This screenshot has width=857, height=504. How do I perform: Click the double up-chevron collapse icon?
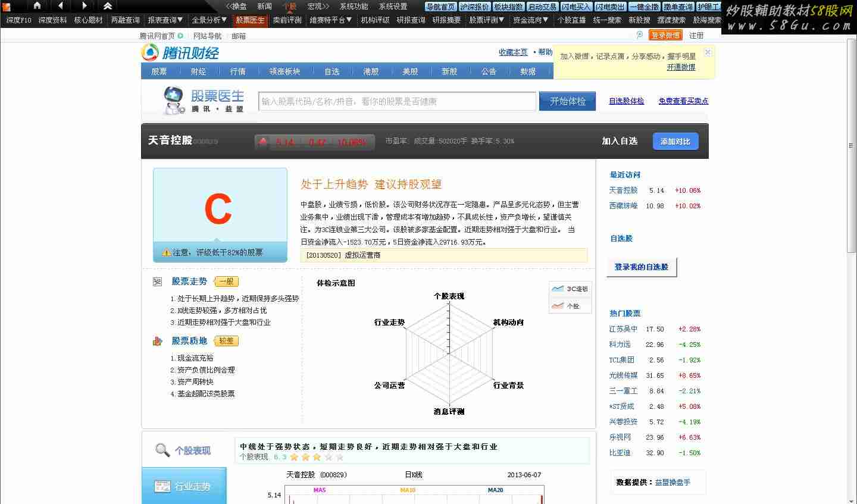pyautogui.click(x=108, y=5)
